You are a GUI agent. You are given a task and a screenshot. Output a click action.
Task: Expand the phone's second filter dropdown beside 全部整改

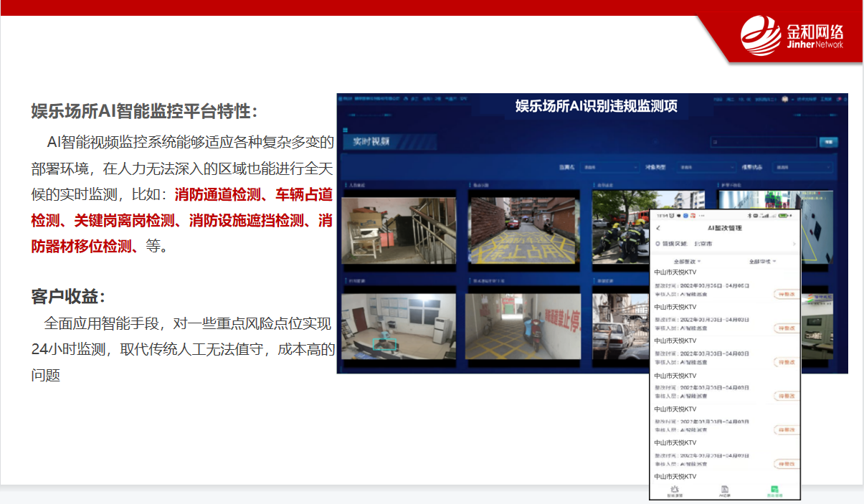pyautogui.click(x=762, y=262)
